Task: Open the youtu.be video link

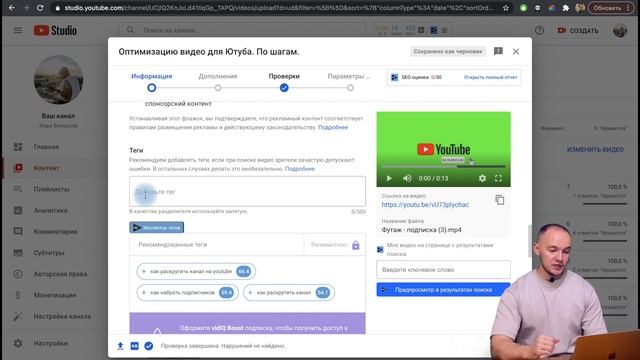Action: click(425, 204)
